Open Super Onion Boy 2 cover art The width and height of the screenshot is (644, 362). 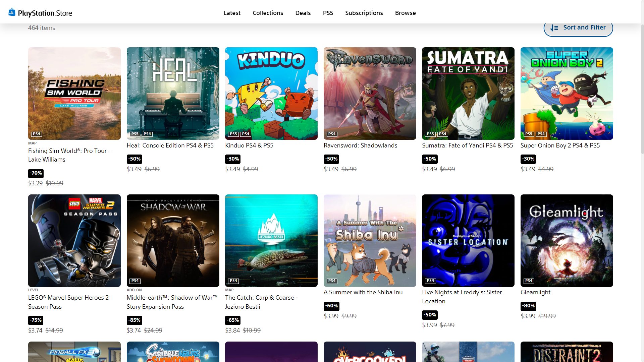tap(567, 93)
